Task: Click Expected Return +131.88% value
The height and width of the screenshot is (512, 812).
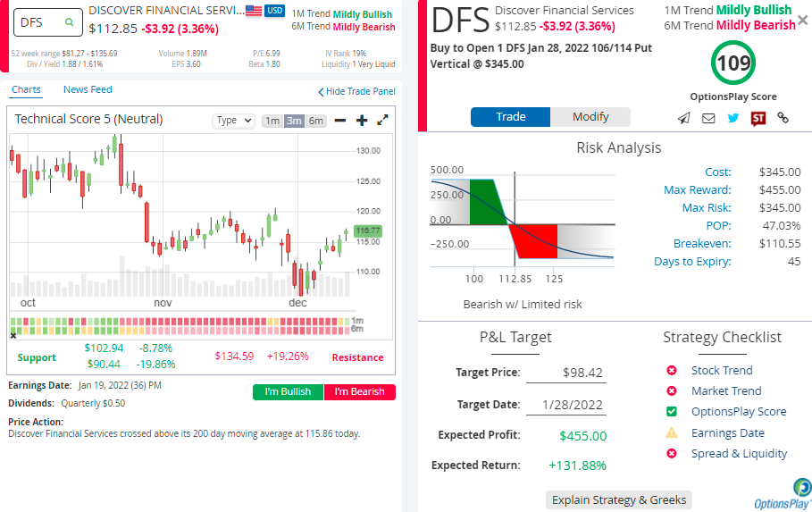Action: [x=577, y=466]
